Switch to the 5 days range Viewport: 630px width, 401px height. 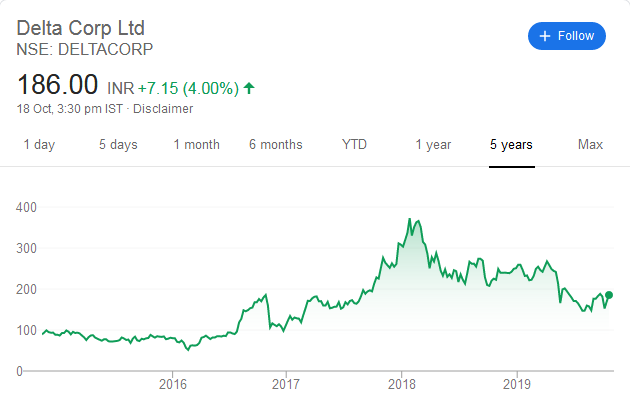coord(118,145)
